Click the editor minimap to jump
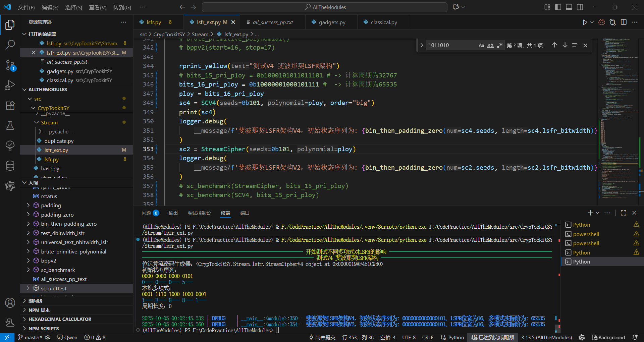644x342 pixels. [x=617, y=101]
